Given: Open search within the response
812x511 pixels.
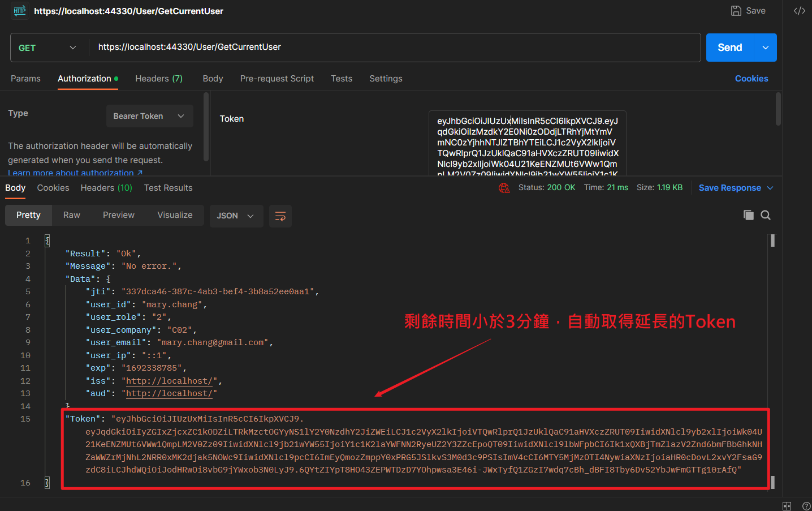Looking at the screenshot, I should point(764,215).
